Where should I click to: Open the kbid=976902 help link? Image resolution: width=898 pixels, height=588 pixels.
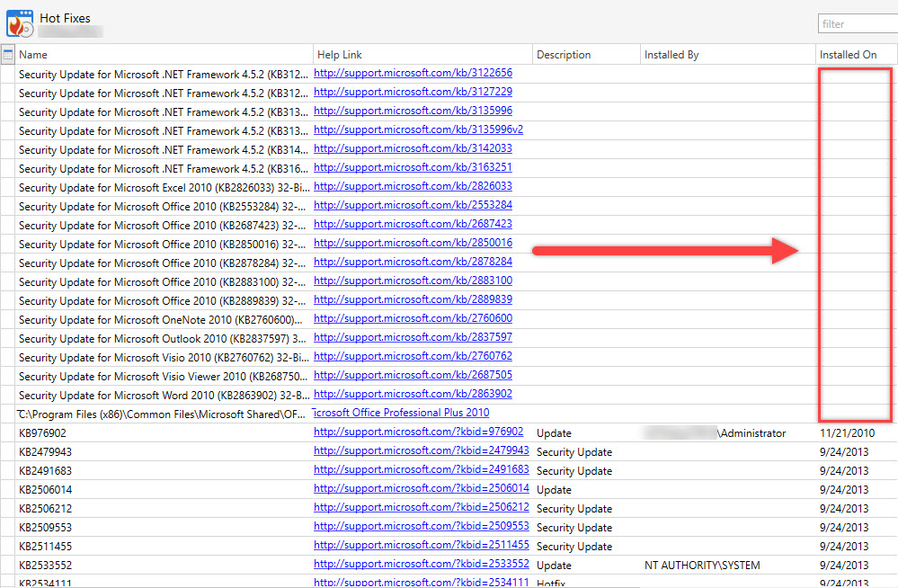418,432
